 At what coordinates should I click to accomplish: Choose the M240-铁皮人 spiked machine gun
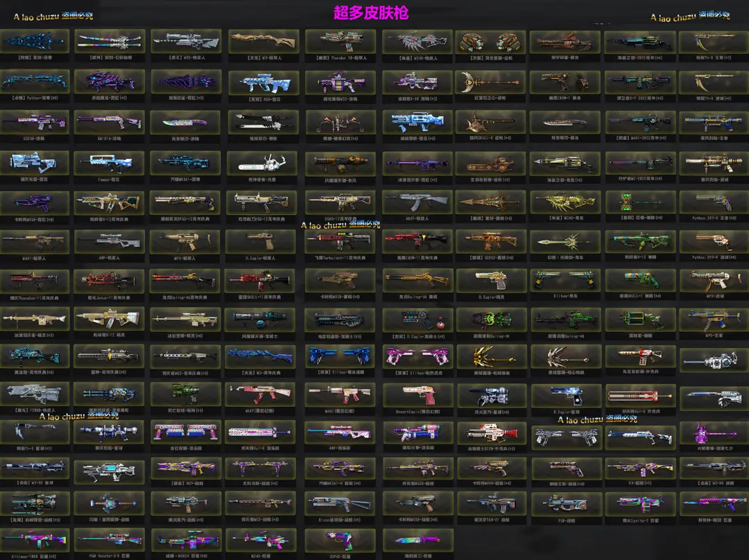coord(417,42)
